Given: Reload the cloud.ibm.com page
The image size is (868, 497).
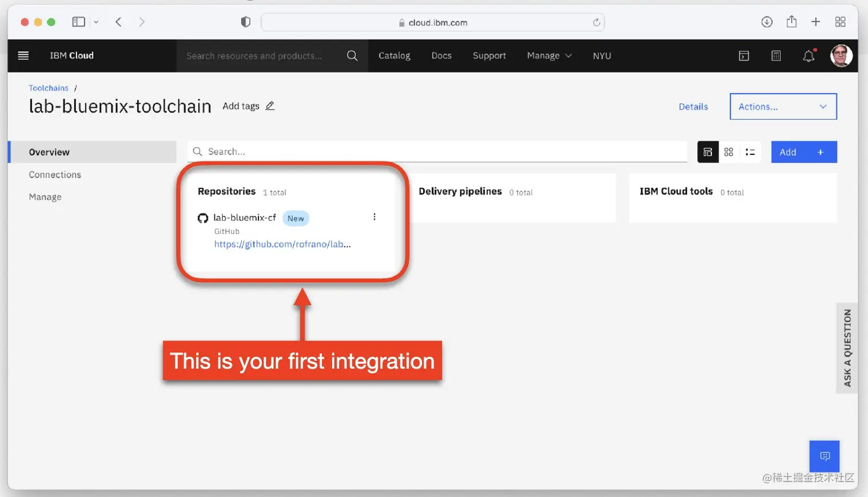Looking at the screenshot, I should [x=596, y=22].
